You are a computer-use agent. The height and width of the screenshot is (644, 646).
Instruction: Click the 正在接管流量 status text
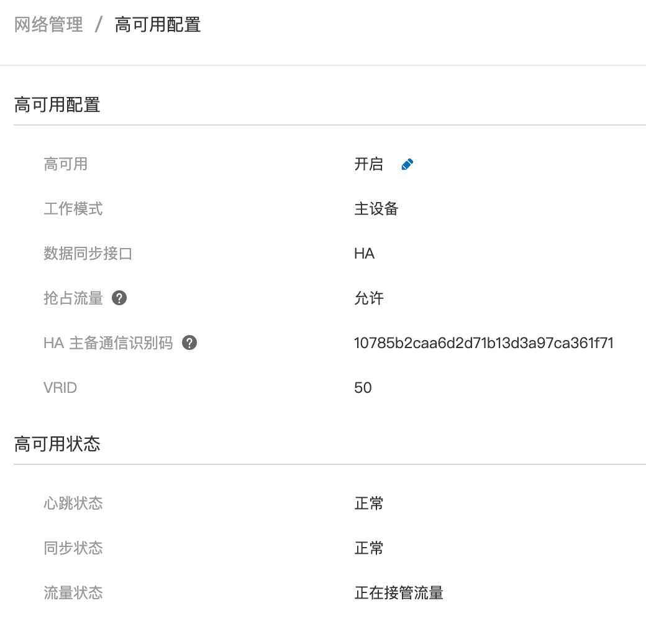point(398,593)
